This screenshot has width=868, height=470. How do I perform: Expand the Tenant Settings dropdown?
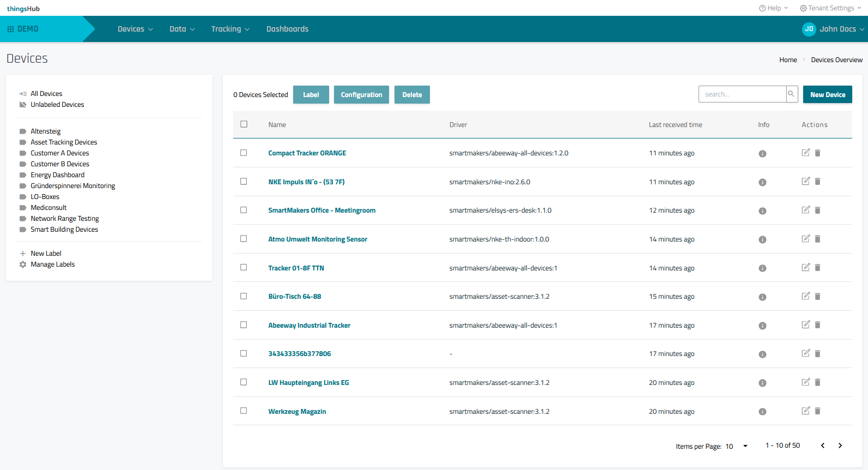pyautogui.click(x=830, y=8)
